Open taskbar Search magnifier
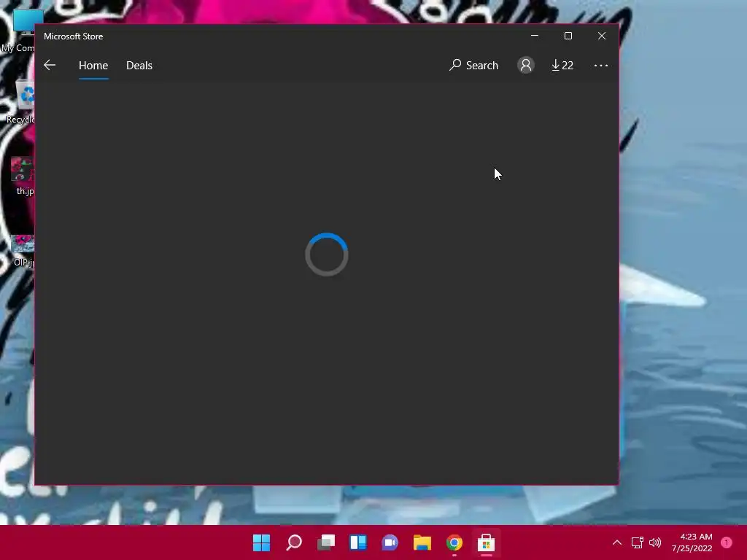The height and width of the screenshot is (560, 747). pos(293,542)
